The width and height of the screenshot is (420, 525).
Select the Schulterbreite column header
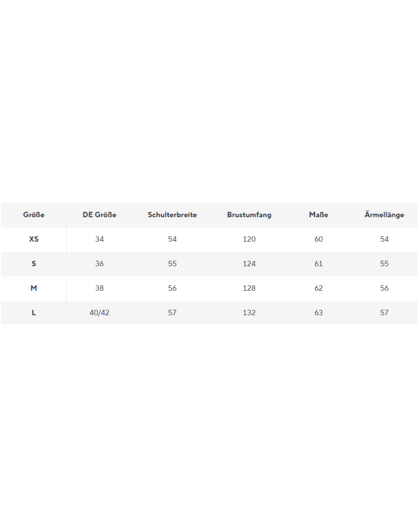tap(172, 215)
